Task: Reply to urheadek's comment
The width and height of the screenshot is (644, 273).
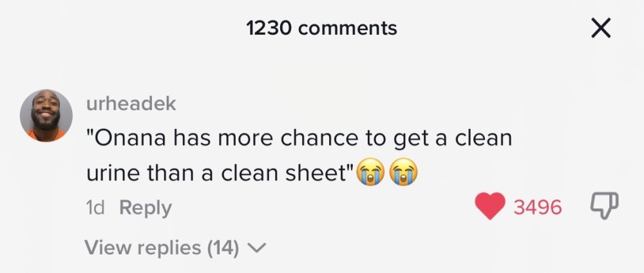Action: click(146, 208)
